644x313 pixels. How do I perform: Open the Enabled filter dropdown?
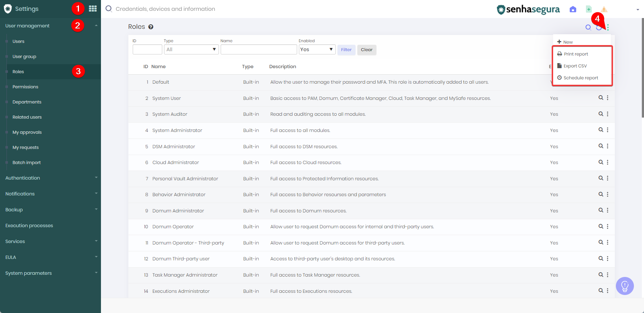[x=317, y=49]
